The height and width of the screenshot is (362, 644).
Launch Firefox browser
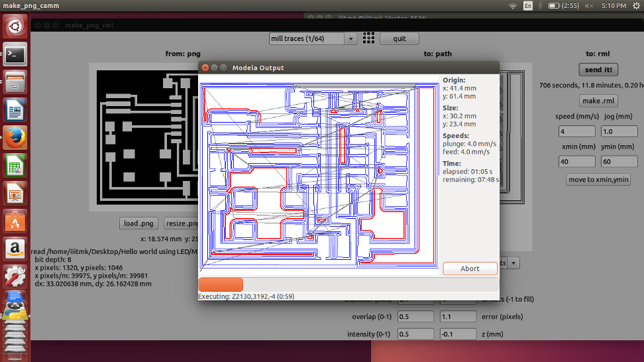[15, 138]
